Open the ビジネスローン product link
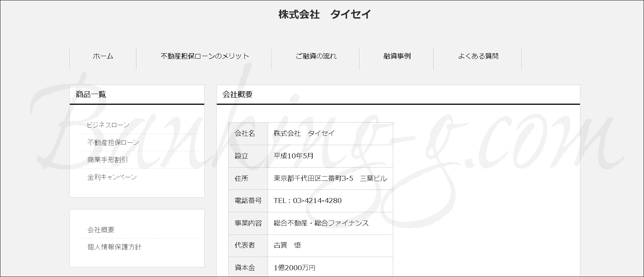Viewport: 644px width, 277px height. click(108, 125)
